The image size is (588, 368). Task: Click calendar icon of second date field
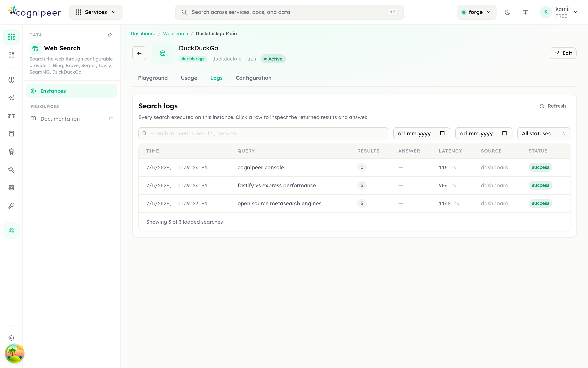click(504, 133)
